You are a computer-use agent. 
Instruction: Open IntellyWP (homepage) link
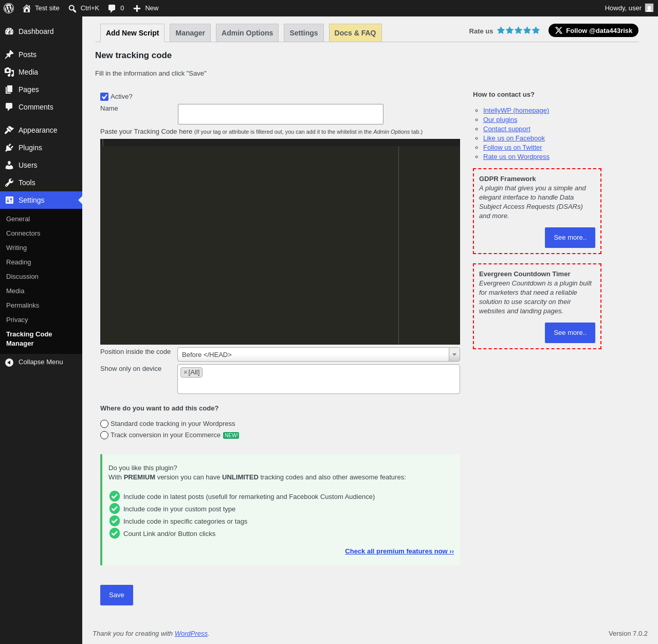tap(516, 111)
